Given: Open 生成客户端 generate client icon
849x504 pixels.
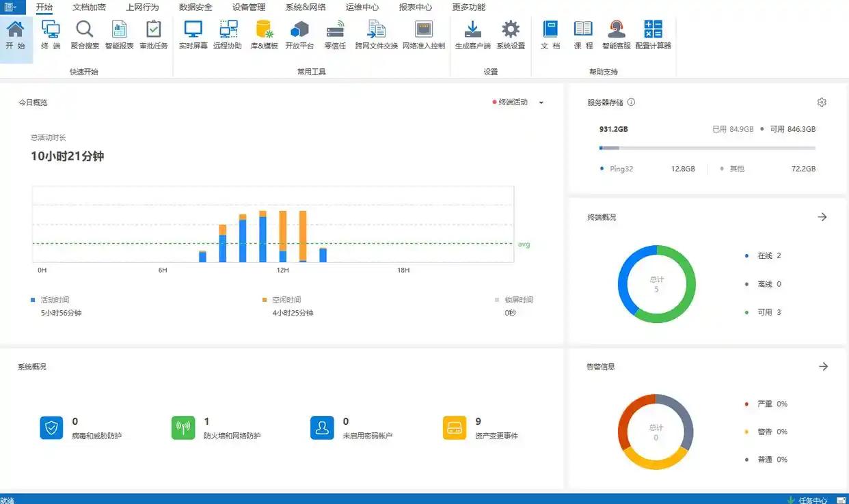Looking at the screenshot, I should [472, 34].
